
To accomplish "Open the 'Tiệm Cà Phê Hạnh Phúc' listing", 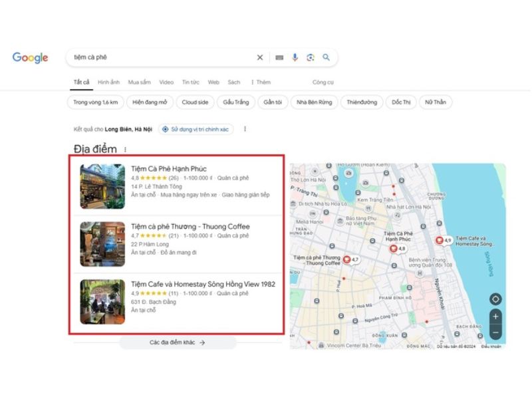I will 171,170.
